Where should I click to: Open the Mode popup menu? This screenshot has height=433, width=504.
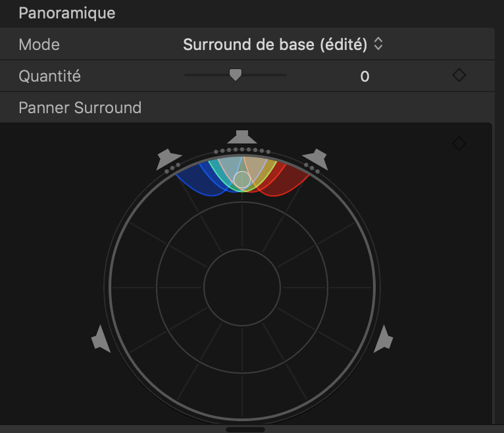[x=283, y=44]
